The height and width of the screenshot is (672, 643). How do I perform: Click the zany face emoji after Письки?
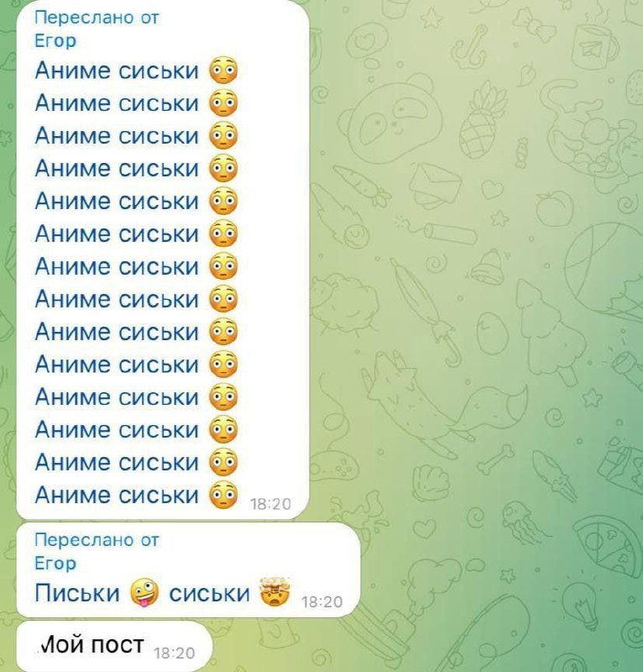point(144,593)
